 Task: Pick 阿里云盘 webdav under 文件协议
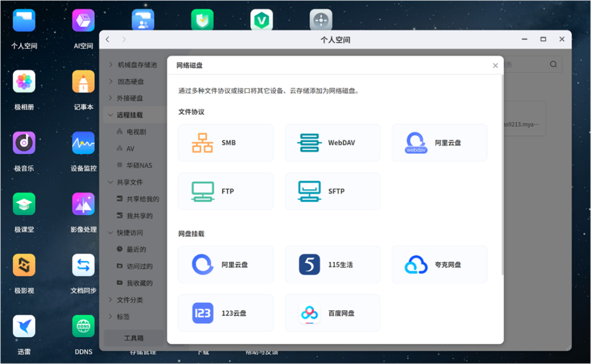[439, 143]
